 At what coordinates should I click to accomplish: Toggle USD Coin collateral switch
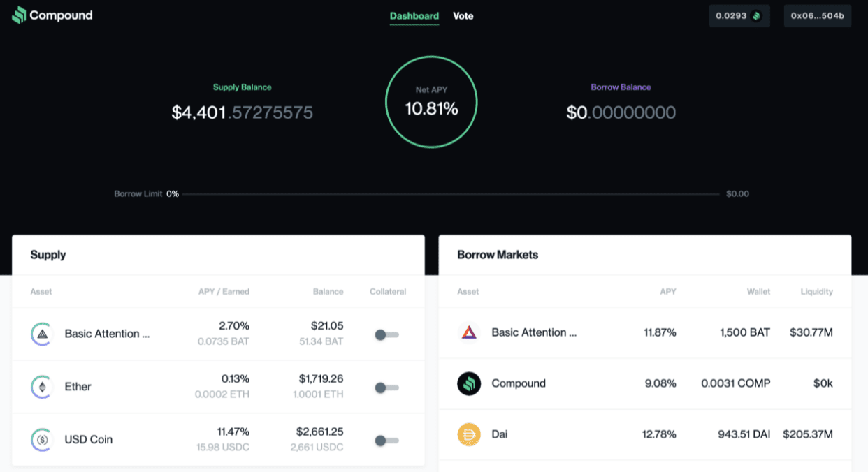(x=386, y=441)
